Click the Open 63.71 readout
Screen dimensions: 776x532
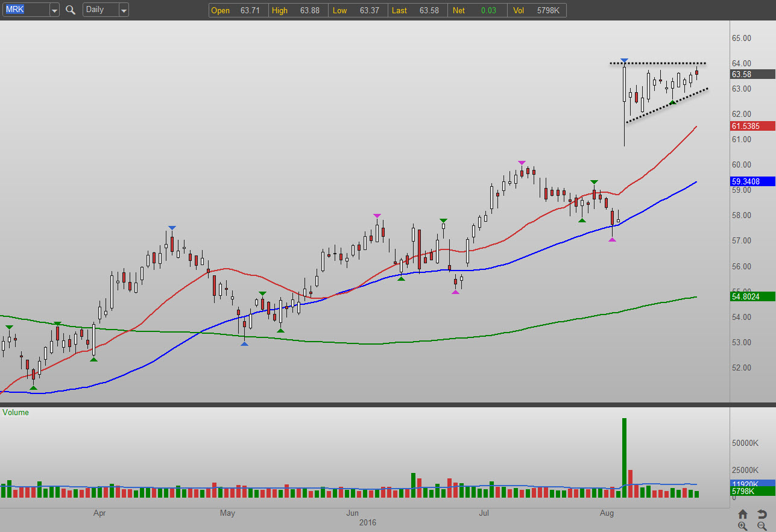pyautogui.click(x=238, y=10)
